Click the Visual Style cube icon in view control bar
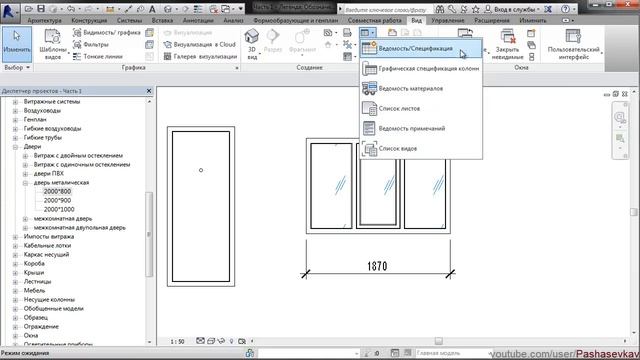The width and height of the screenshot is (640, 360). tap(211, 341)
